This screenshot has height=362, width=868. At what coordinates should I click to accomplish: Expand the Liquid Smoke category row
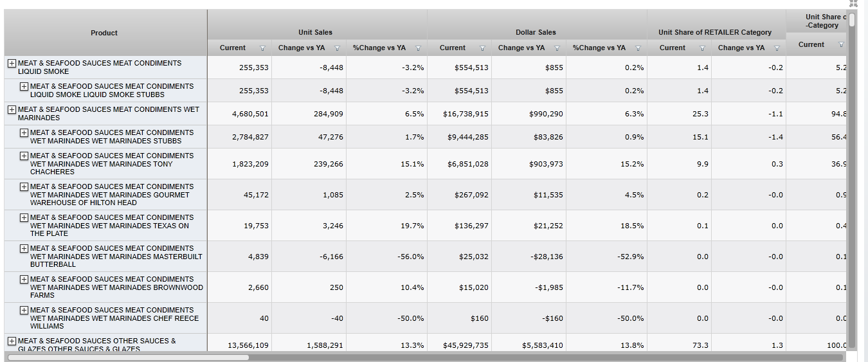(12, 64)
